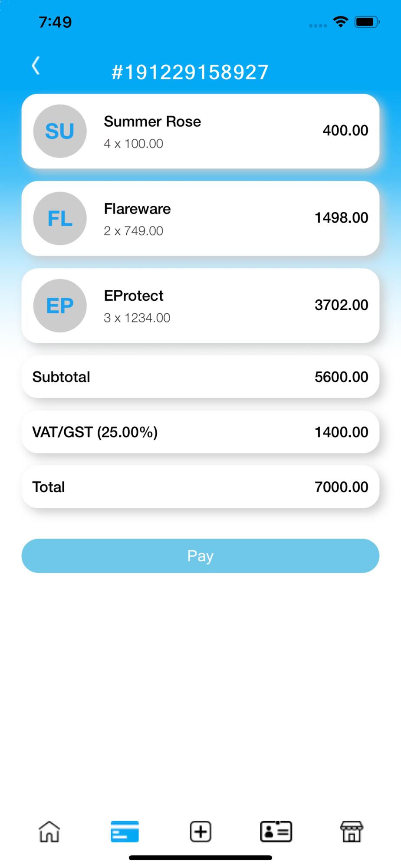Tap the EP avatar circle

tap(60, 306)
